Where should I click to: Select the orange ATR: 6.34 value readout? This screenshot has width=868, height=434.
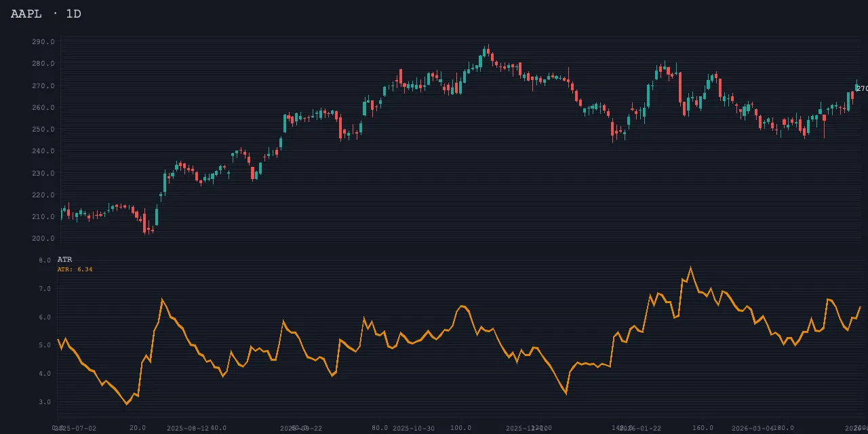click(75, 269)
